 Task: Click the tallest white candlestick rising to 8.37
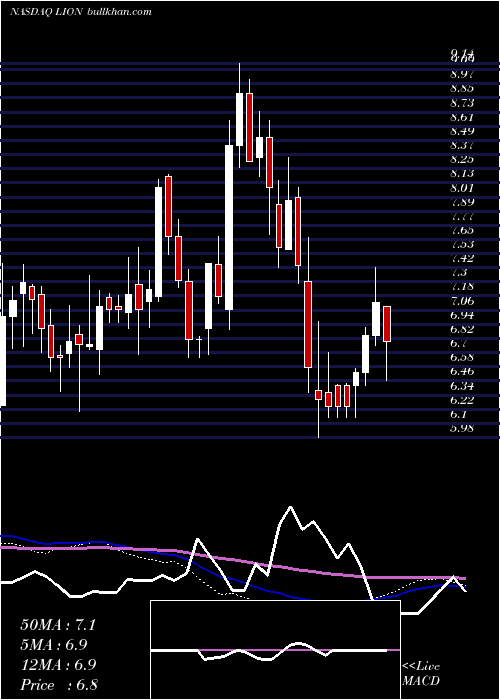pyautogui.click(x=229, y=227)
